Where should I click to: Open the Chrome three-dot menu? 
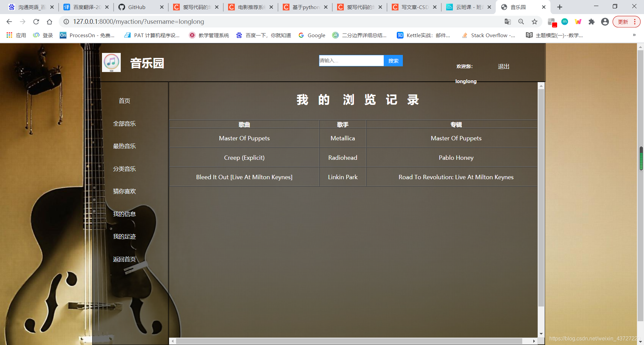635,22
